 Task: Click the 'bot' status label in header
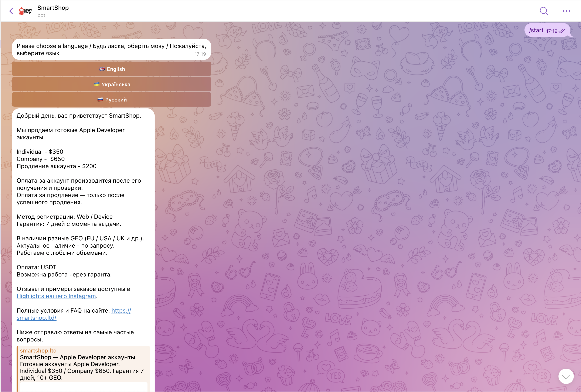(41, 15)
